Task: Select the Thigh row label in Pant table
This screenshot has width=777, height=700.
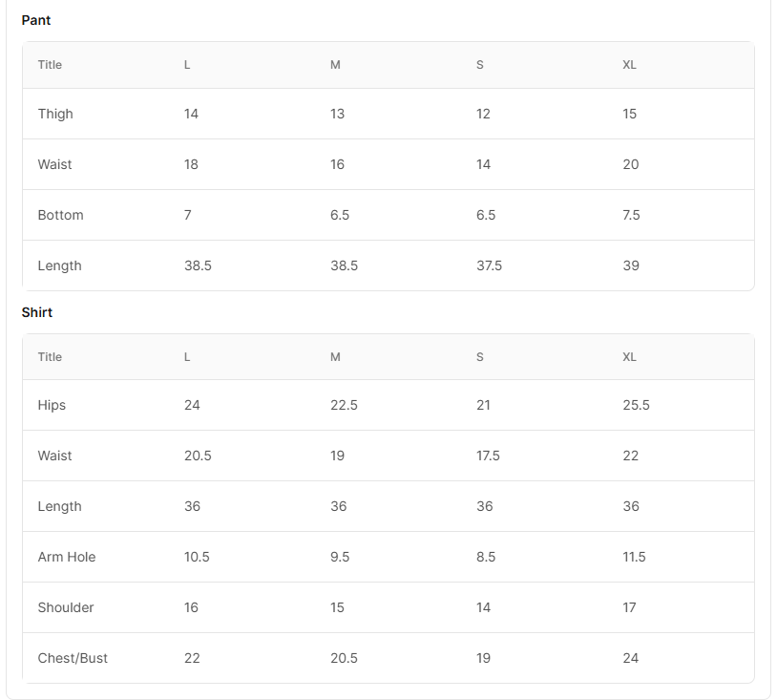Action: (55, 114)
